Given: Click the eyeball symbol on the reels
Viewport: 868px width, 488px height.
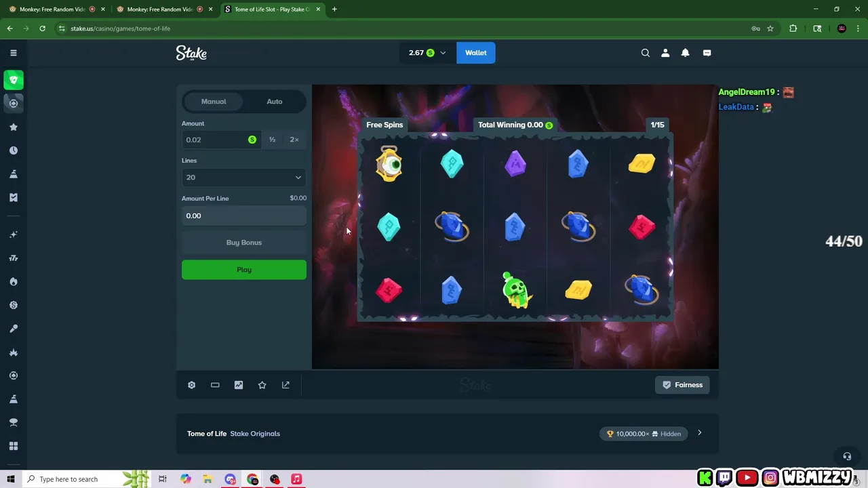Looking at the screenshot, I should (x=389, y=163).
